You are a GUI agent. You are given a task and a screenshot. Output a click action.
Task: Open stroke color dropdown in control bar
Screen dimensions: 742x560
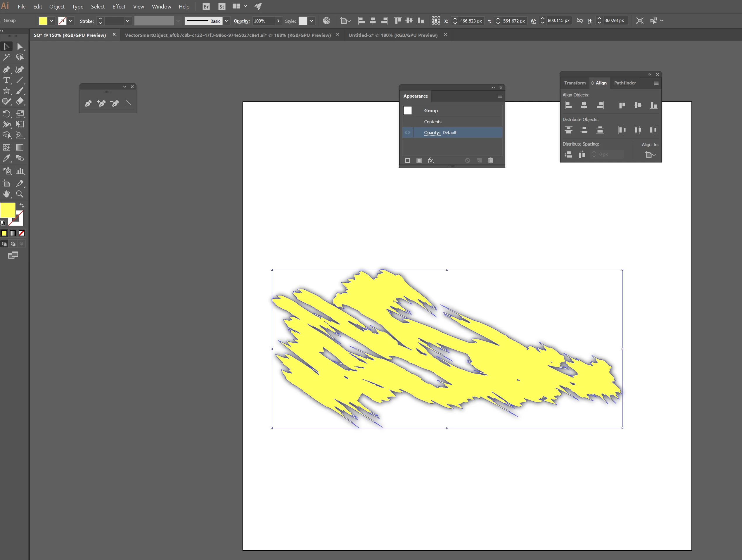click(x=71, y=21)
